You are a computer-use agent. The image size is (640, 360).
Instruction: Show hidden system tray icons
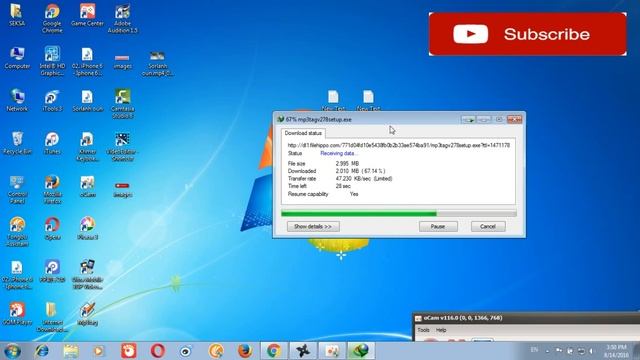(548, 351)
